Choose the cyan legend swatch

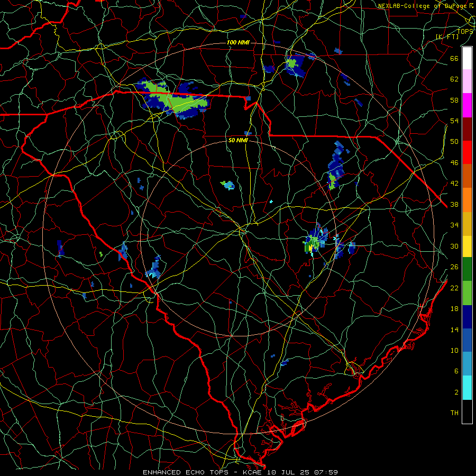pyautogui.click(x=467, y=388)
